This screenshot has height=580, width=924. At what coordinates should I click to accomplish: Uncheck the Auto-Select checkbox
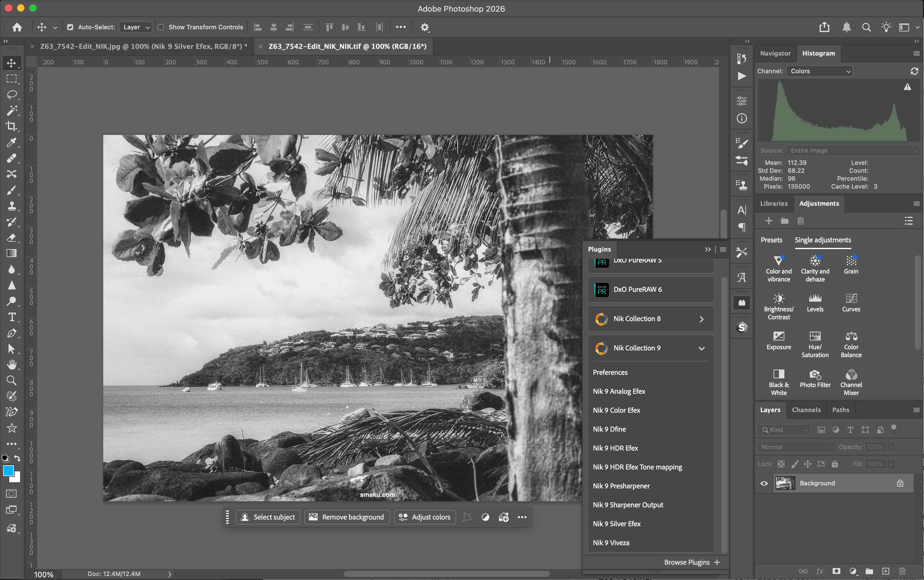[x=70, y=27]
